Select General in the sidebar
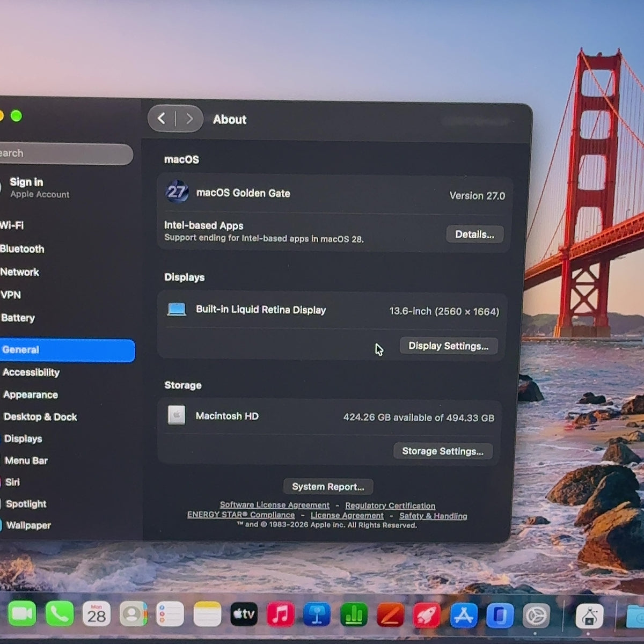This screenshot has height=644, width=644. [67, 350]
